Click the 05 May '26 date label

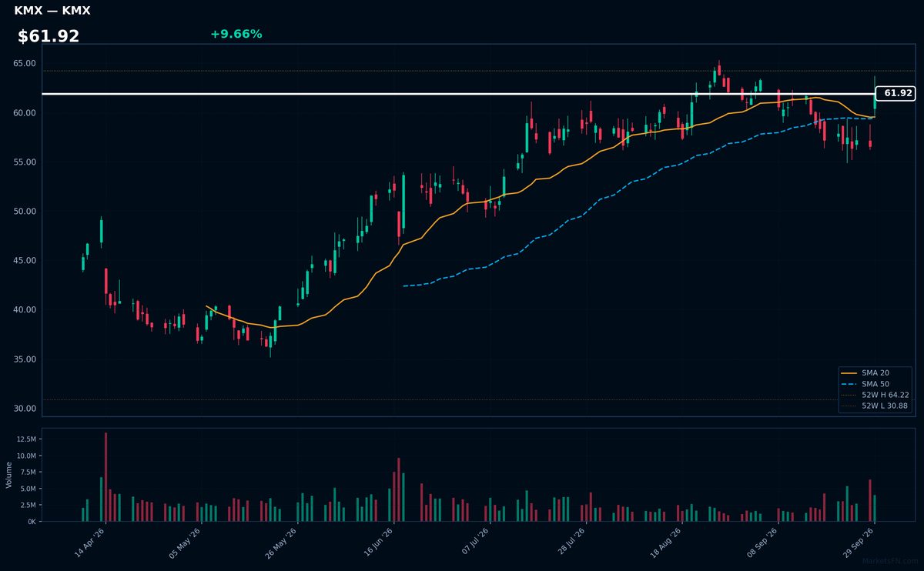(186, 543)
